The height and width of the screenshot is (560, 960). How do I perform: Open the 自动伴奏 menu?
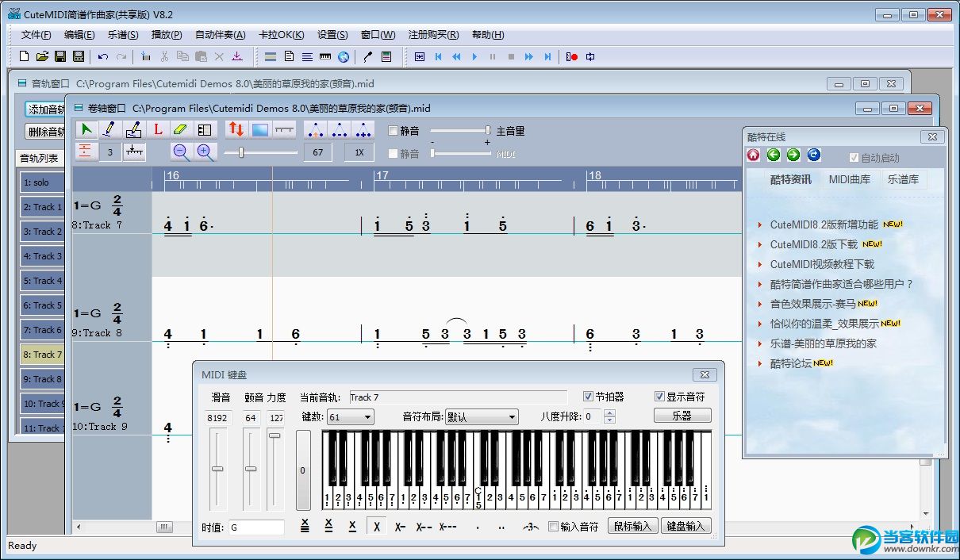[x=220, y=35]
